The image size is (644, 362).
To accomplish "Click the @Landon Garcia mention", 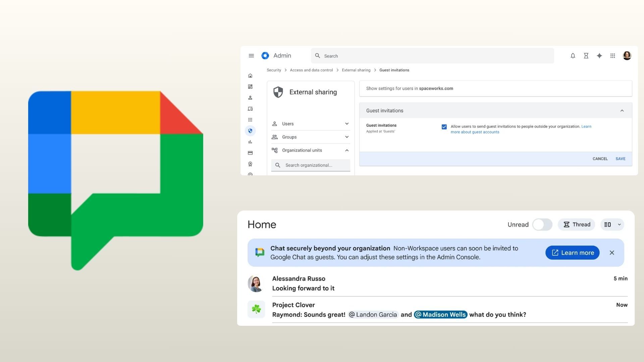I will [373, 315].
